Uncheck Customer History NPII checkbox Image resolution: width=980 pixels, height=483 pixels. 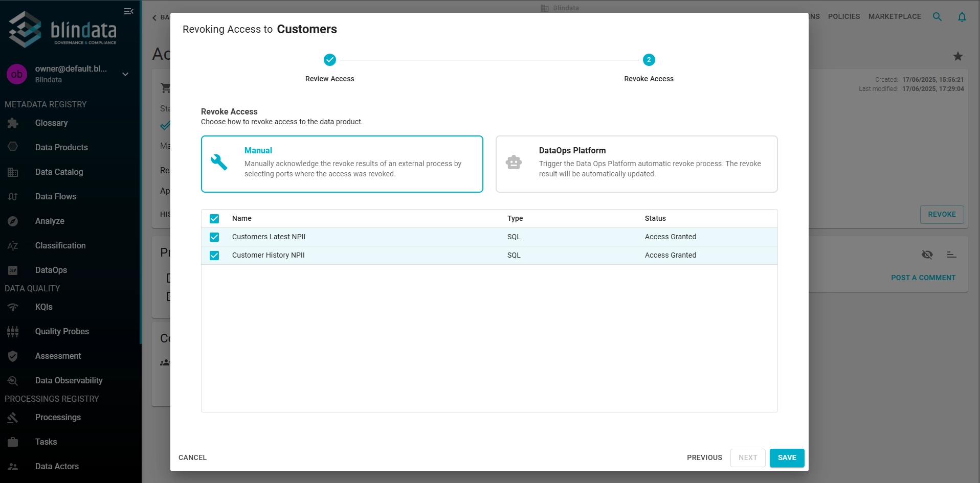pos(214,256)
